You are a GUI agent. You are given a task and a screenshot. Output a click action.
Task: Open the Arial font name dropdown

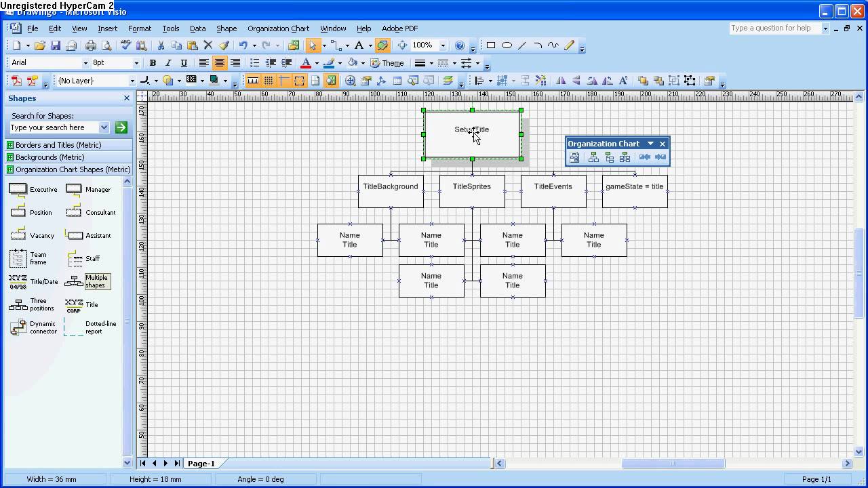click(85, 63)
